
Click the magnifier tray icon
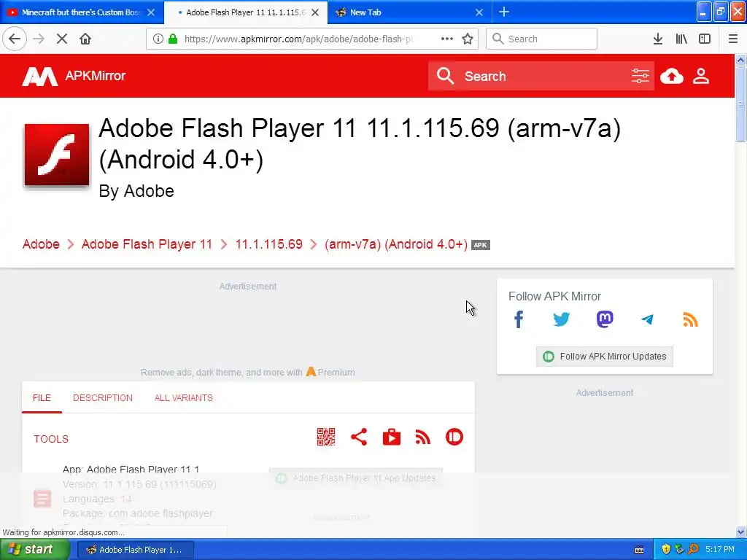tap(693, 550)
